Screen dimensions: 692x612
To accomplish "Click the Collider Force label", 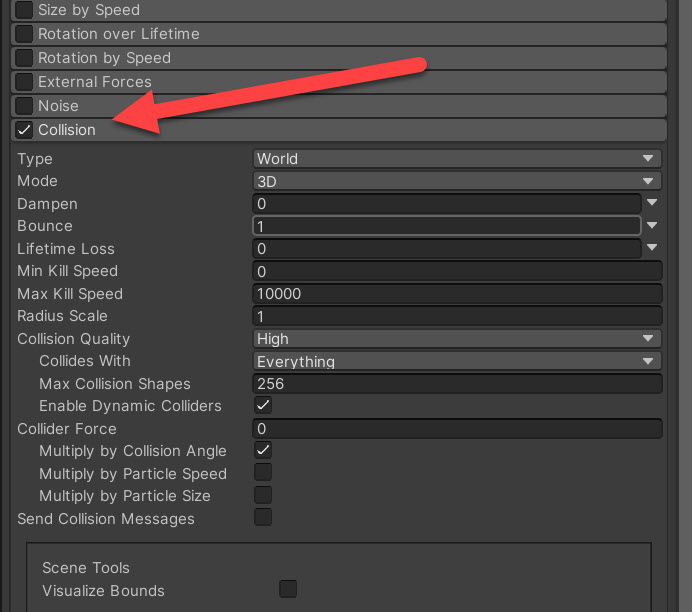I will tap(67, 429).
